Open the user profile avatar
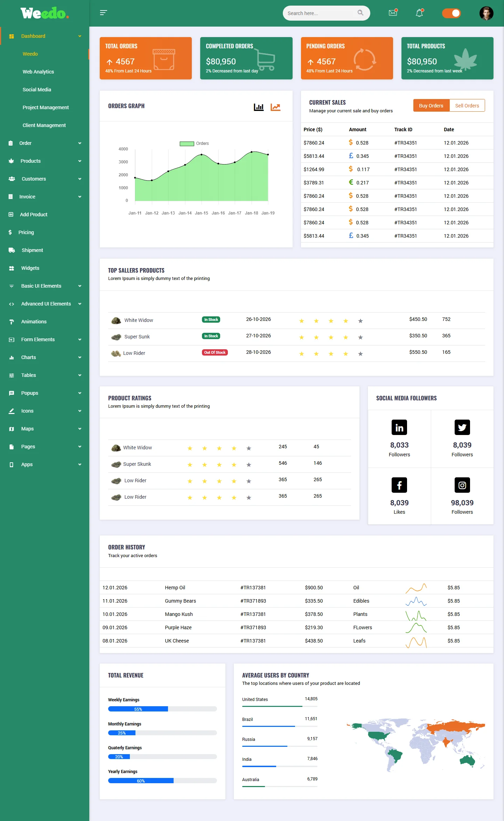504x821 pixels. [x=486, y=13]
